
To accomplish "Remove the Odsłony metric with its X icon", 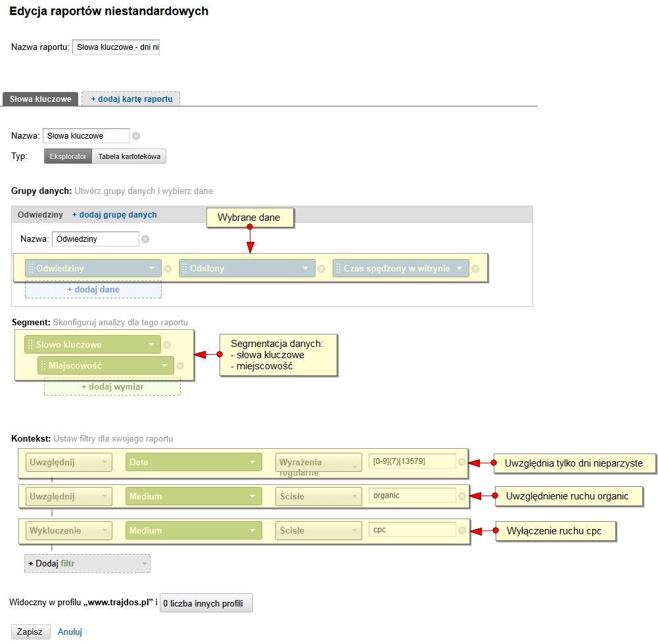I will coord(321,269).
